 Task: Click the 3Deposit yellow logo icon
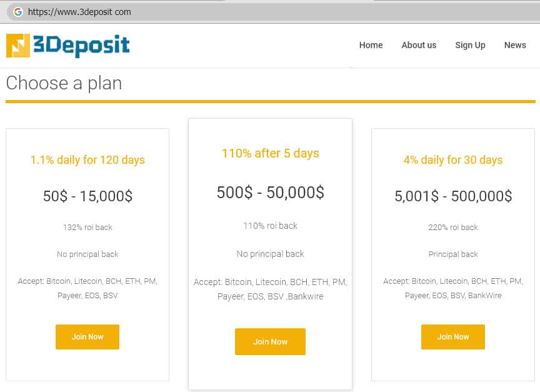pos(18,46)
